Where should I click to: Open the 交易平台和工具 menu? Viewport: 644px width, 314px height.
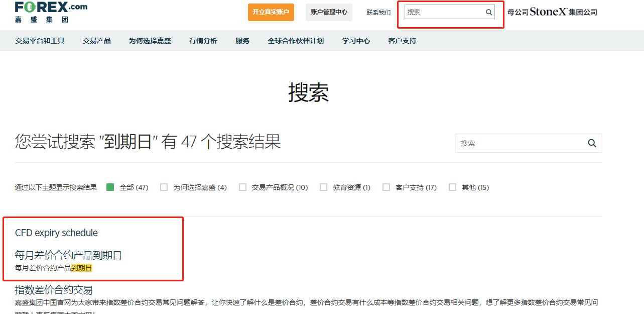coord(40,41)
